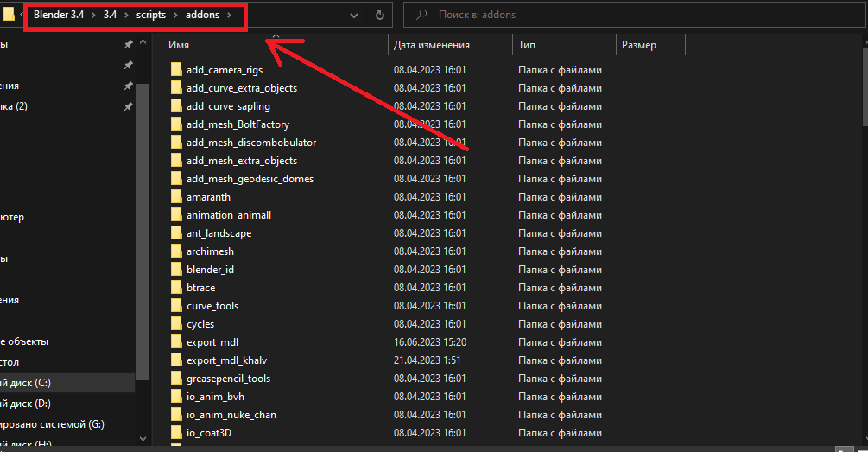
Task: Select the greasepencil_tools folder icon
Action: tap(176, 379)
